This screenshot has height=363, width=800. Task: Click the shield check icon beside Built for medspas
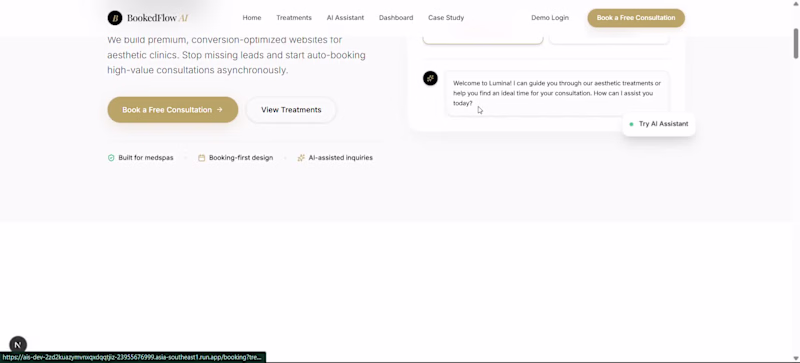click(111, 158)
